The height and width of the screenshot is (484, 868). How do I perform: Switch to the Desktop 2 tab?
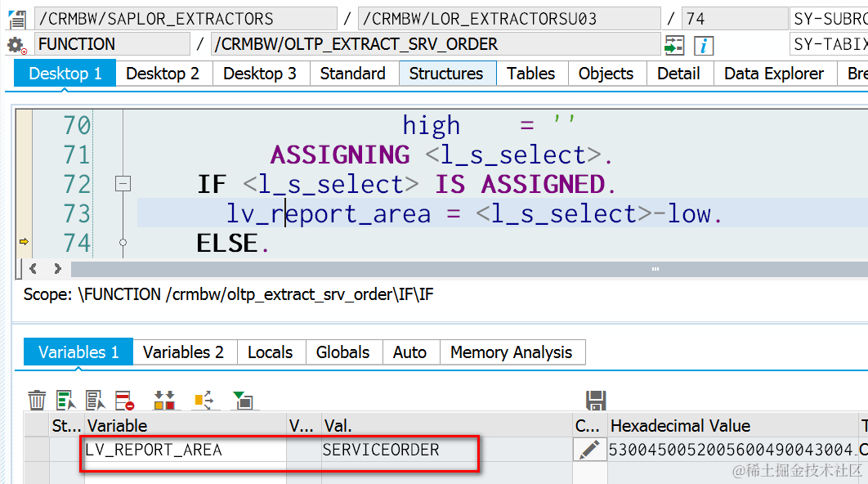coord(163,74)
